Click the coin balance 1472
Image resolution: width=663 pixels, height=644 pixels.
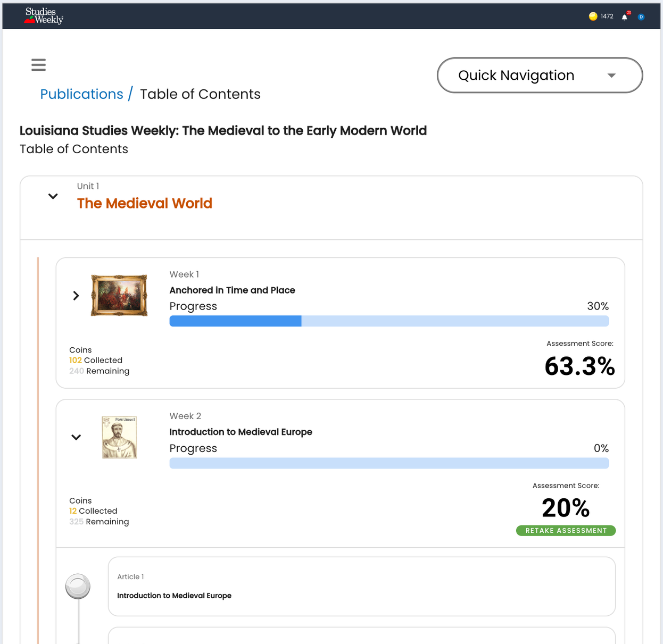pyautogui.click(x=607, y=16)
